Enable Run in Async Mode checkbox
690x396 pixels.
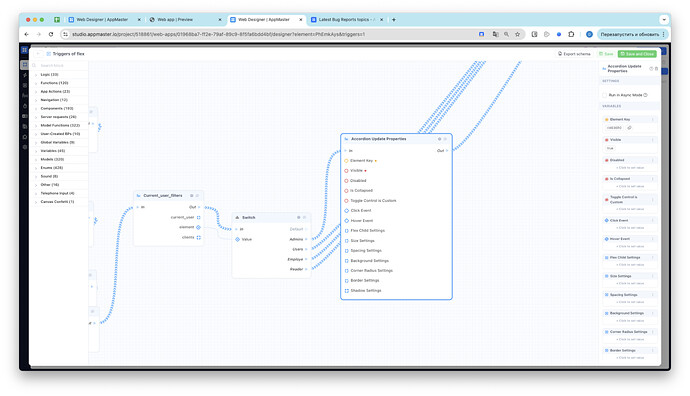[605, 95]
